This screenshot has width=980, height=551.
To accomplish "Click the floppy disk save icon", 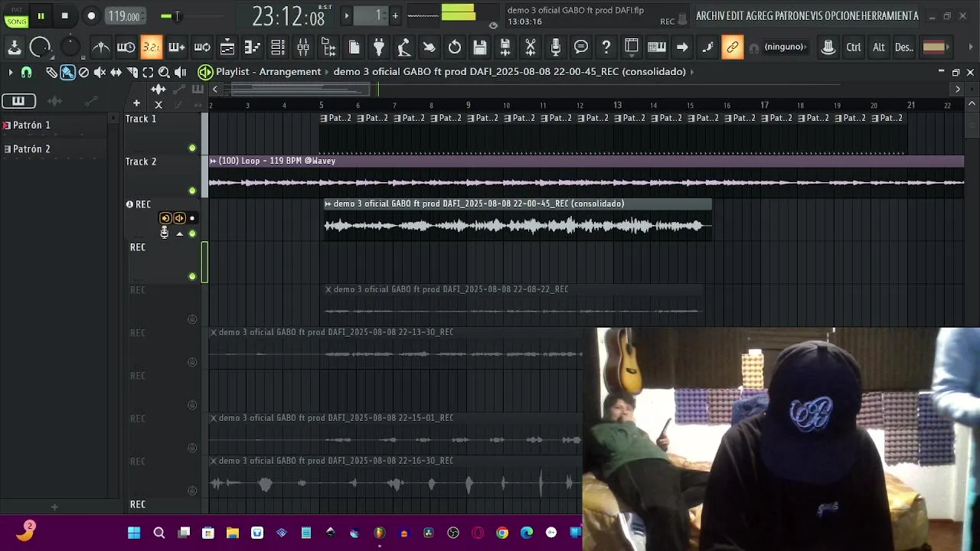I will pos(480,47).
